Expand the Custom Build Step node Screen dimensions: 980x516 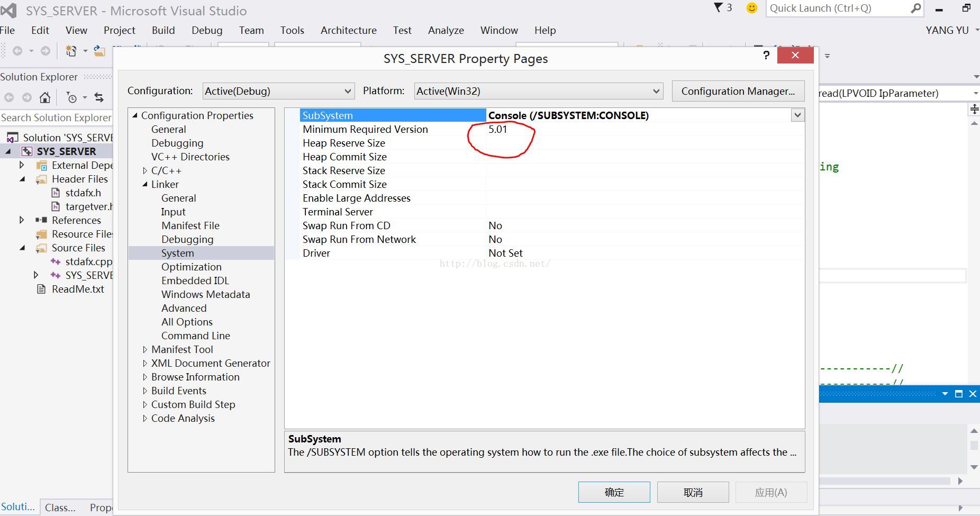pos(145,404)
